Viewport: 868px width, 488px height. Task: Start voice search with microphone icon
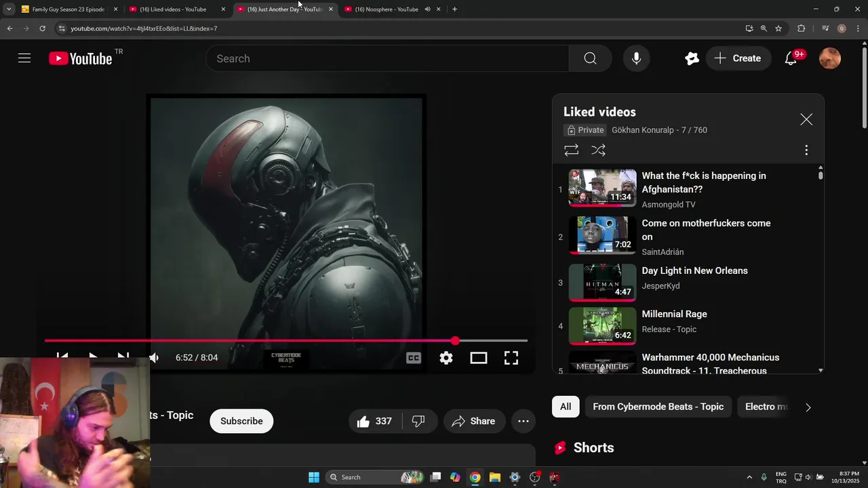click(636, 58)
